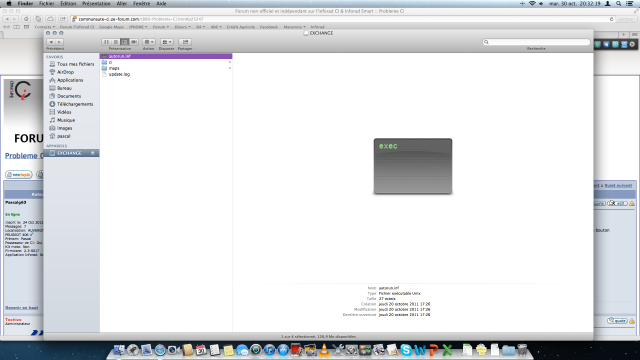This screenshot has width=640, height=360.
Task: Expand the maps folder arrow
Action: [230, 68]
